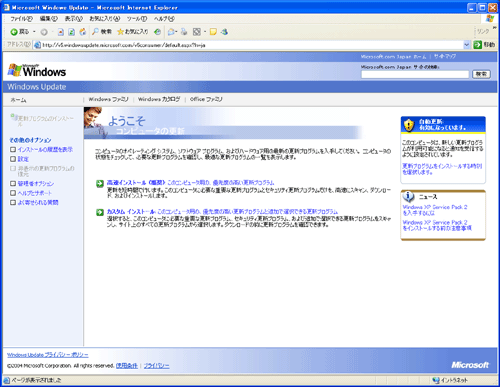The width and height of the screenshot is (500, 387).
Task: Click the カスタム インストール link
Action: click(222, 212)
